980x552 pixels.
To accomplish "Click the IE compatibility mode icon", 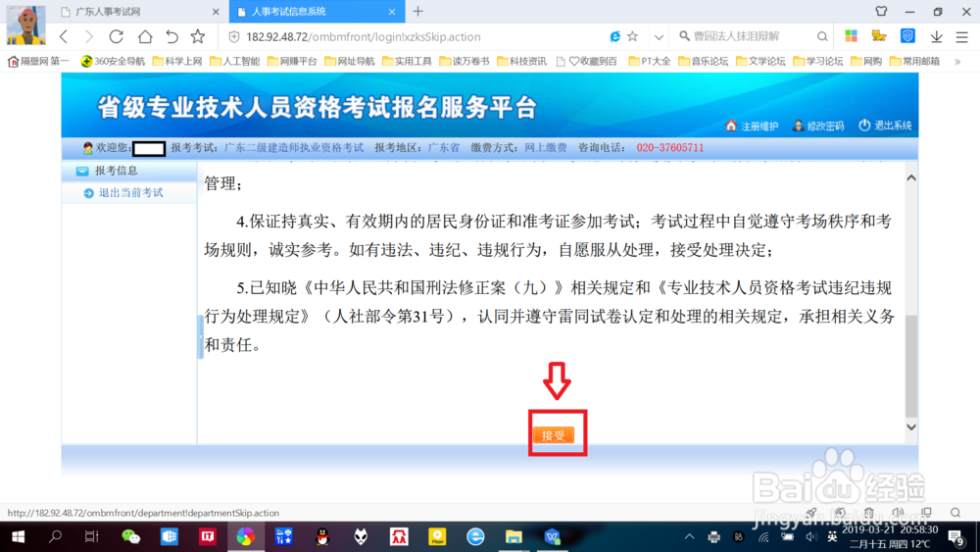I will tap(615, 37).
